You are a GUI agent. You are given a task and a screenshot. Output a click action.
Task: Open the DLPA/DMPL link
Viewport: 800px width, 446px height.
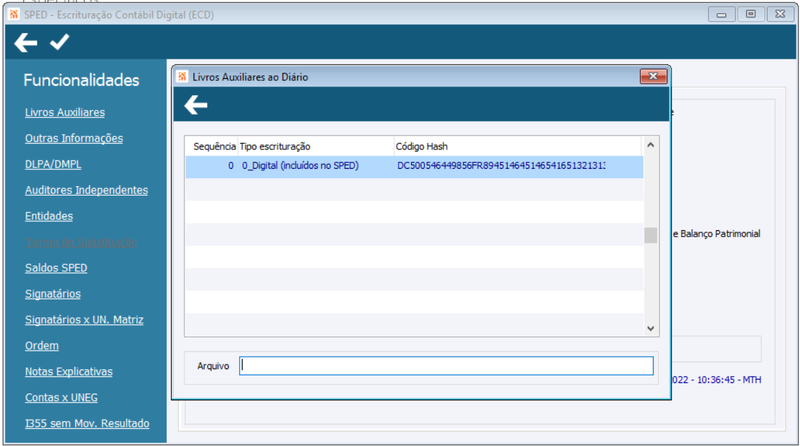click(x=53, y=164)
